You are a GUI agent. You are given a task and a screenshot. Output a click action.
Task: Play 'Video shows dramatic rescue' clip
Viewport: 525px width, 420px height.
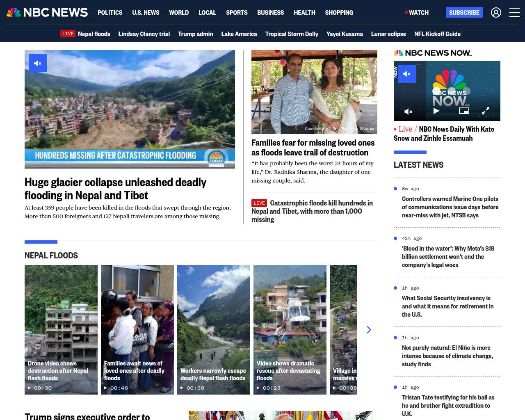(x=290, y=330)
